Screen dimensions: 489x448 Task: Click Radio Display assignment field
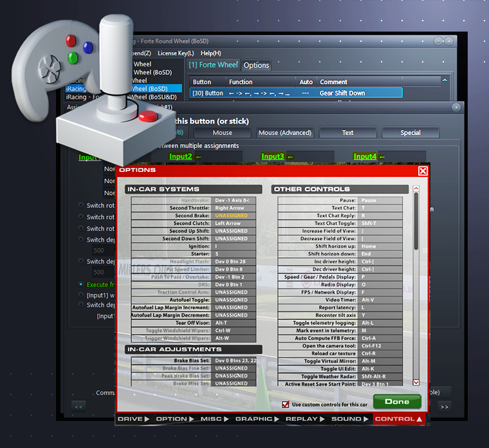tap(380, 285)
